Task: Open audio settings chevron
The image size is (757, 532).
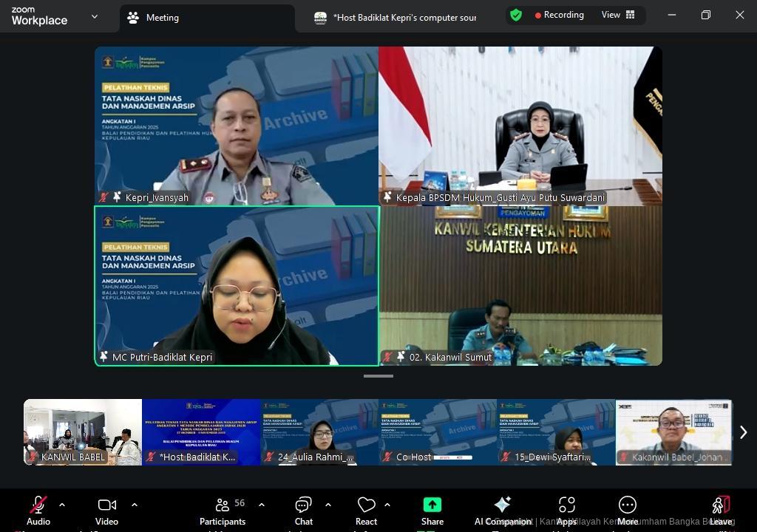Action: [62, 505]
